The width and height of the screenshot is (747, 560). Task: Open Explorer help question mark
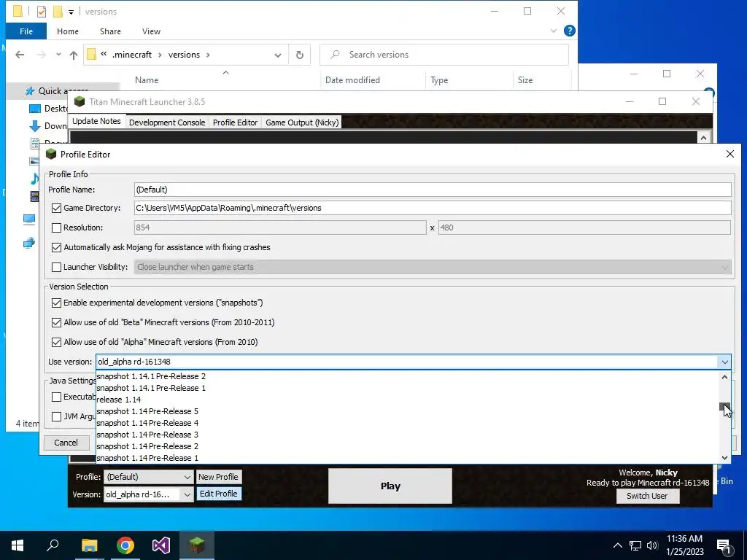click(x=569, y=31)
